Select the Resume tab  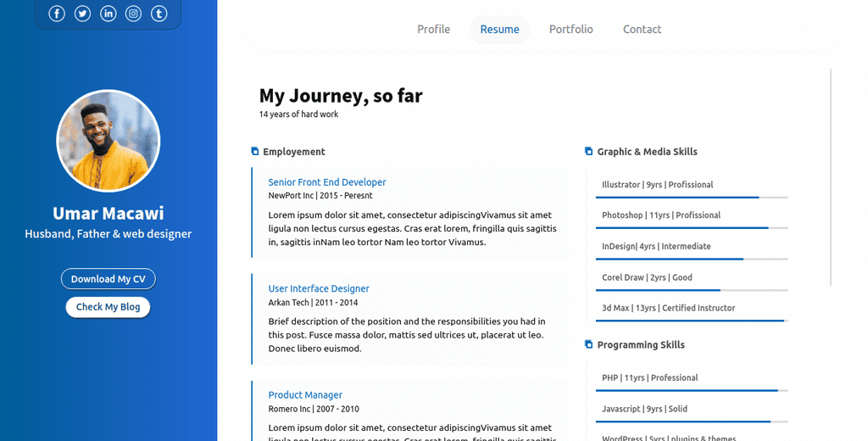click(x=499, y=30)
